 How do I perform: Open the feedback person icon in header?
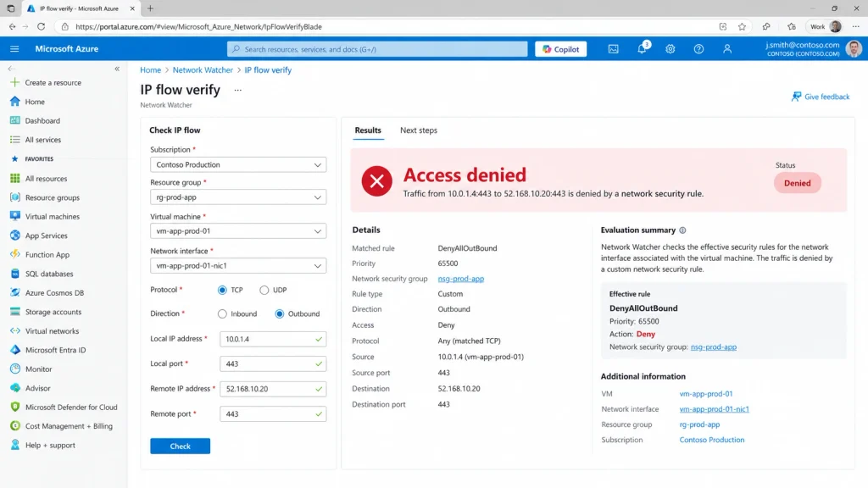tap(727, 48)
